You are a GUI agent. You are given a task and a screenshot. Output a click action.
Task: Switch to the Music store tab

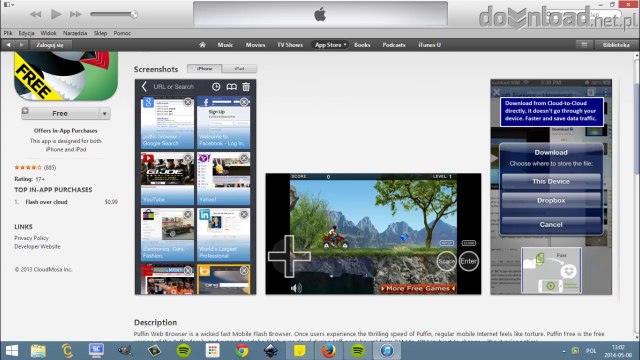point(225,45)
